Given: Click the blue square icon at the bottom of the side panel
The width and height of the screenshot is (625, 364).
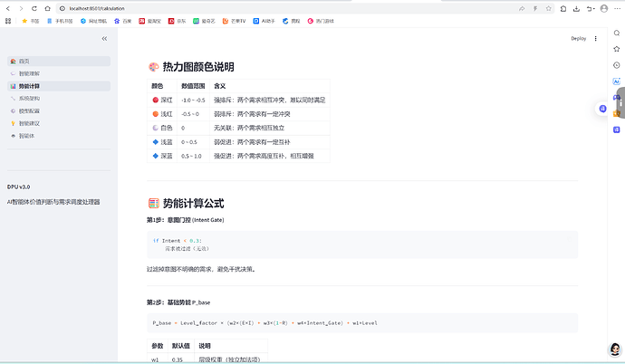Looking at the screenshot, I should tap(616, 129).
